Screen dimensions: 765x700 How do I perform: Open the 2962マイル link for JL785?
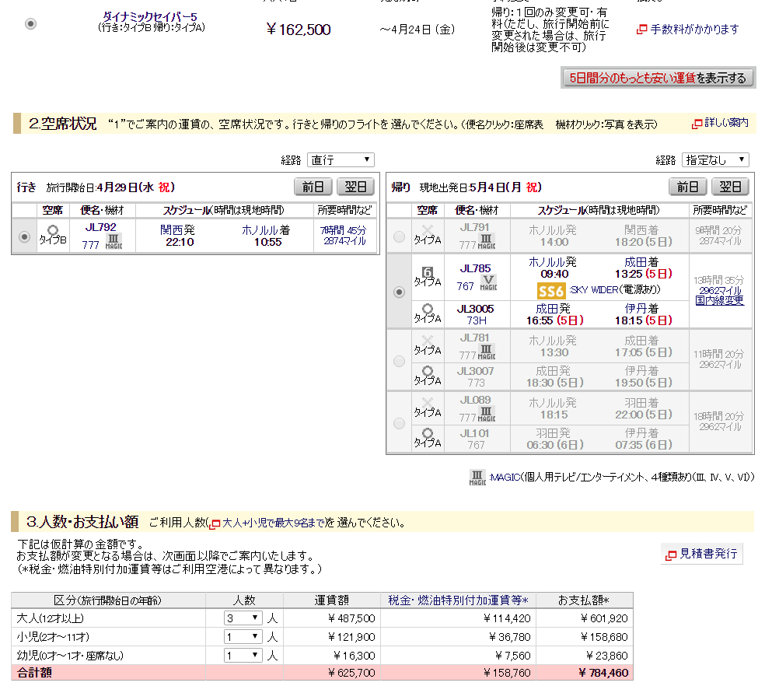pos(720,290)
